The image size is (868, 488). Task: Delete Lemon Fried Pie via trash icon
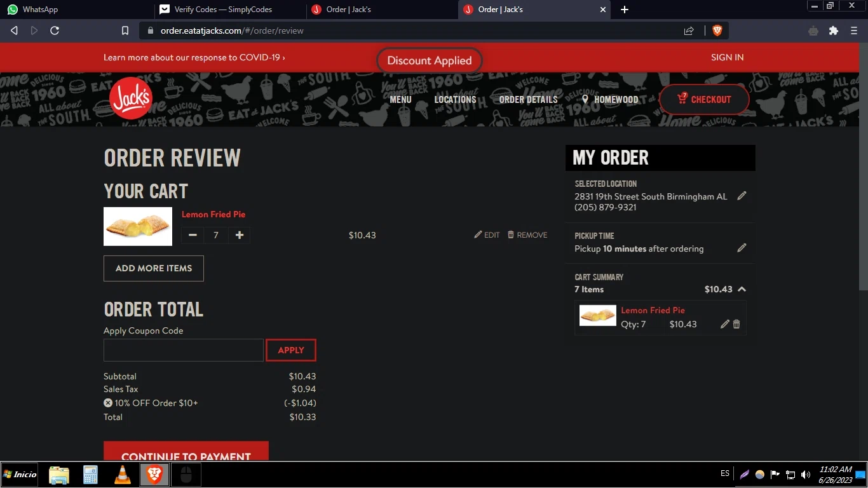point(736,324)
